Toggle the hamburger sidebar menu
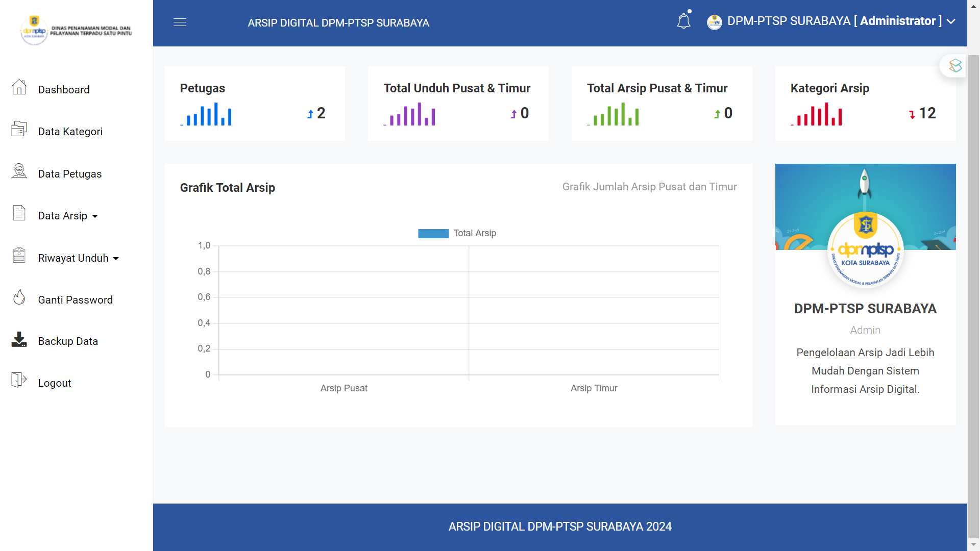Image resolution: width=980 pixels, height=551 pixels. click(x=180, y=22)
